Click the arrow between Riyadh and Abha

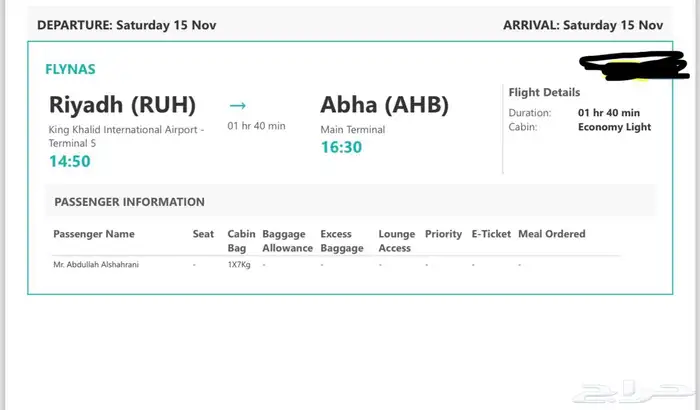[x=237, y=104]
